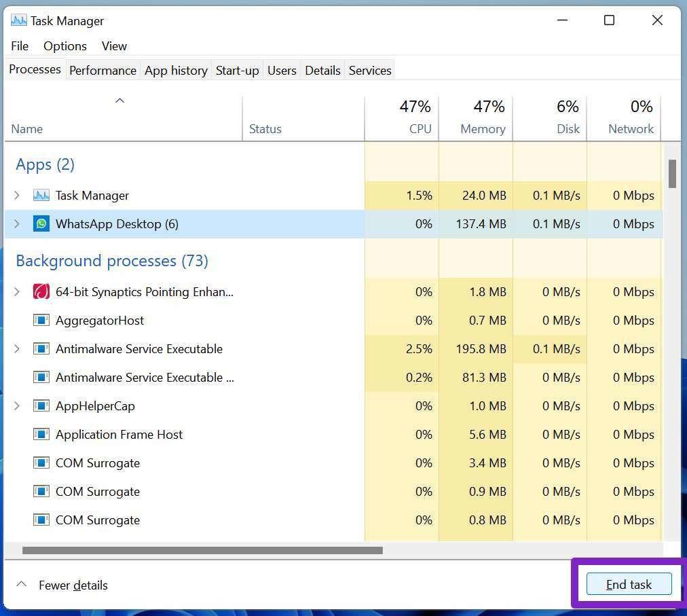Expand the AppHelperCap process entry
Viewport: 687px width, 616px height.
(17, 406)
